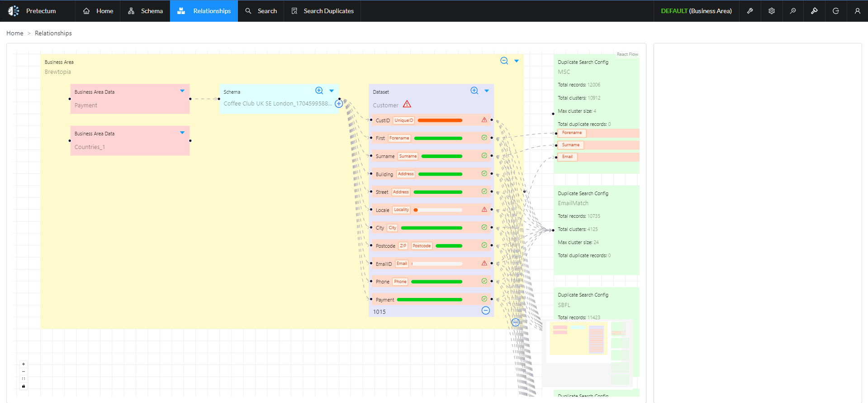Click zoom-out magnifier on Brewtopia area

click(x=504, y=61)
